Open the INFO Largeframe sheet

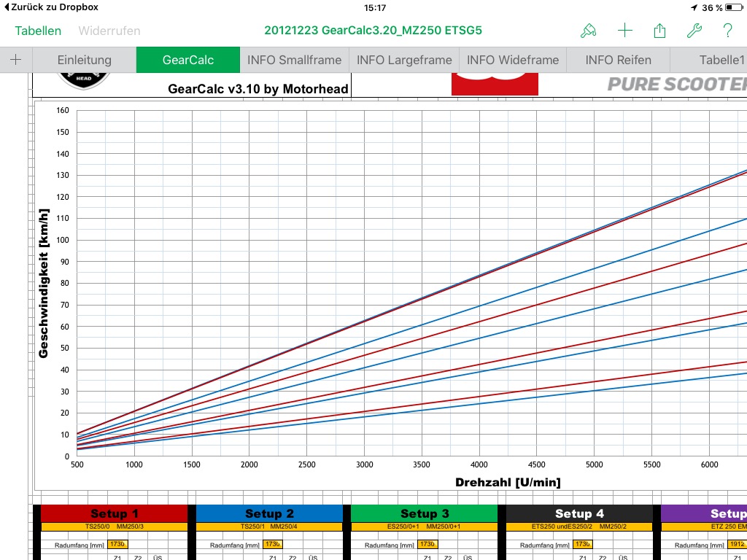404,60
